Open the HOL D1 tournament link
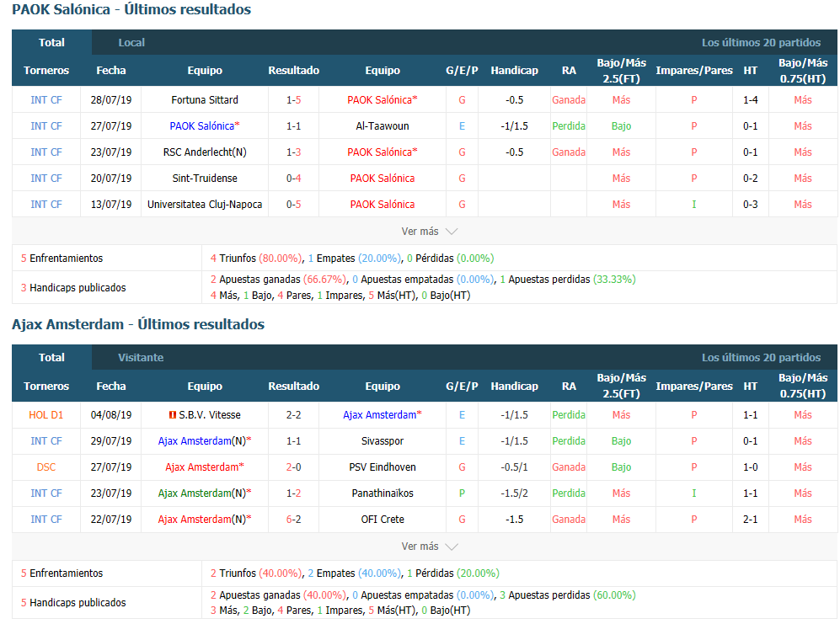This screenshot has width=840, height=624. (46, 415)
